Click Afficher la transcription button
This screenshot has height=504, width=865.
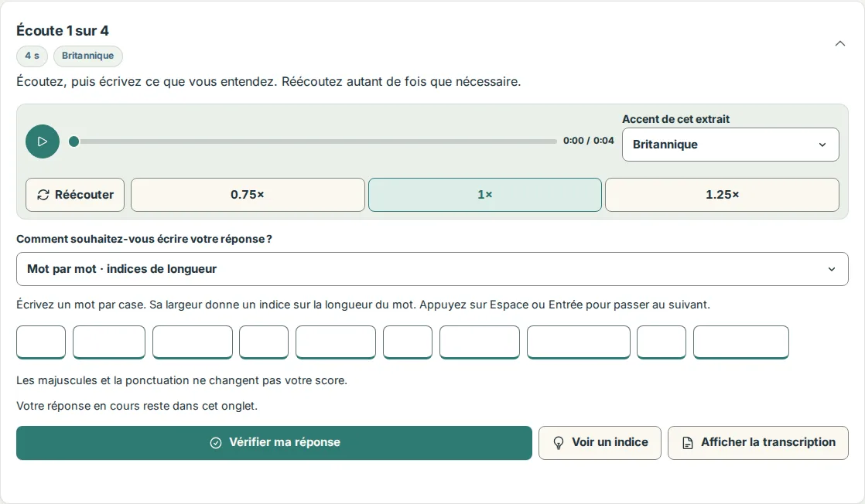758,443
